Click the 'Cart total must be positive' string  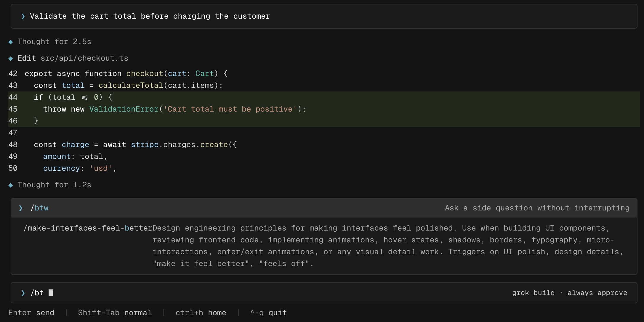[x=230, y=109]
